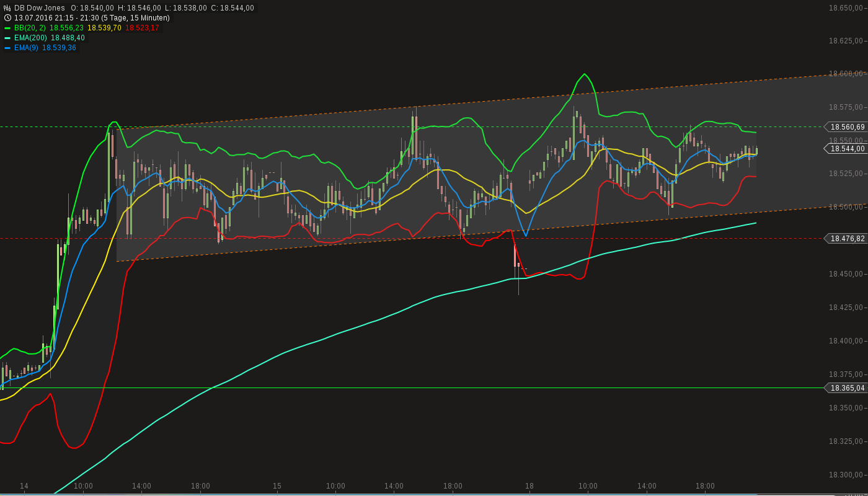
Task: Click the 14:00 time label of day 15
Action: 394,486
